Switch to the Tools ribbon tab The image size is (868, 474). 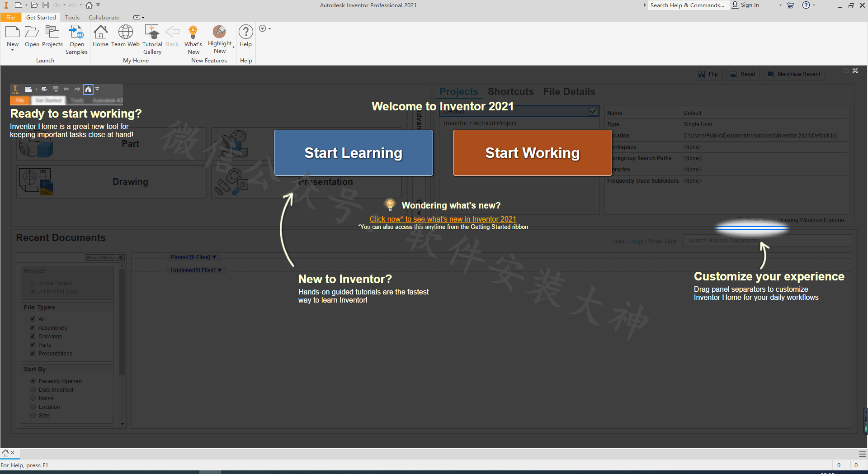tap(72, 17)
